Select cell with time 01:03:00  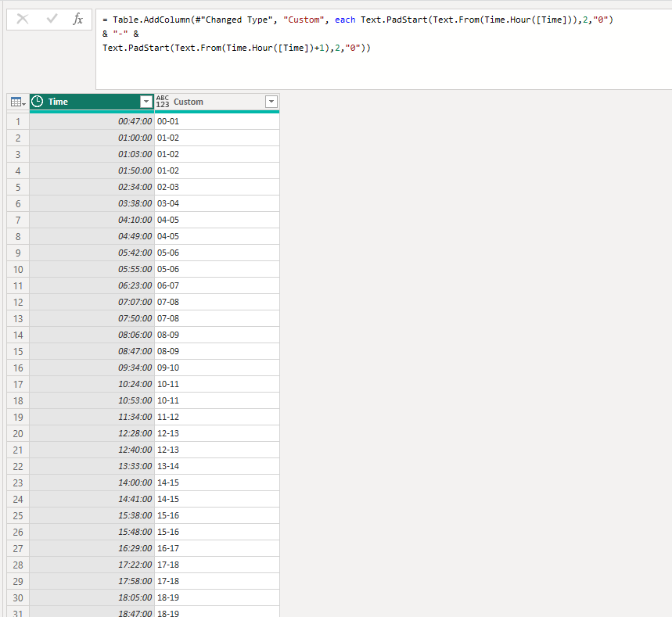[92, 154]
